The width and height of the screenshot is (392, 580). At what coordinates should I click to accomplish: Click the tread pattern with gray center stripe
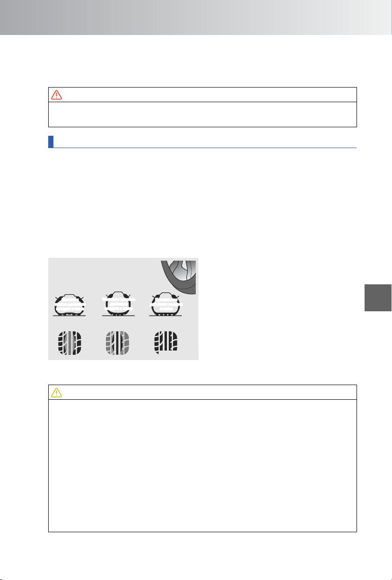pyautogui.click(x=70, y=343)
